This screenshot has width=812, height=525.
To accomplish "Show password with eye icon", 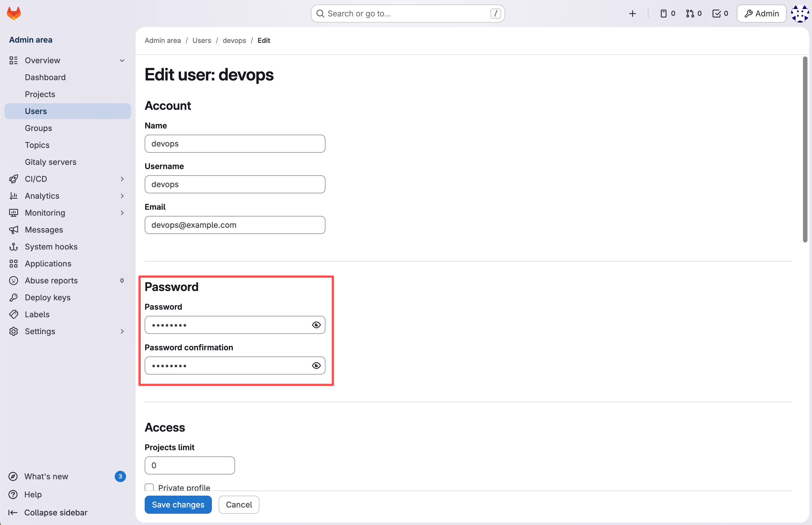I will pyautogui.click(x=316, y=325).
